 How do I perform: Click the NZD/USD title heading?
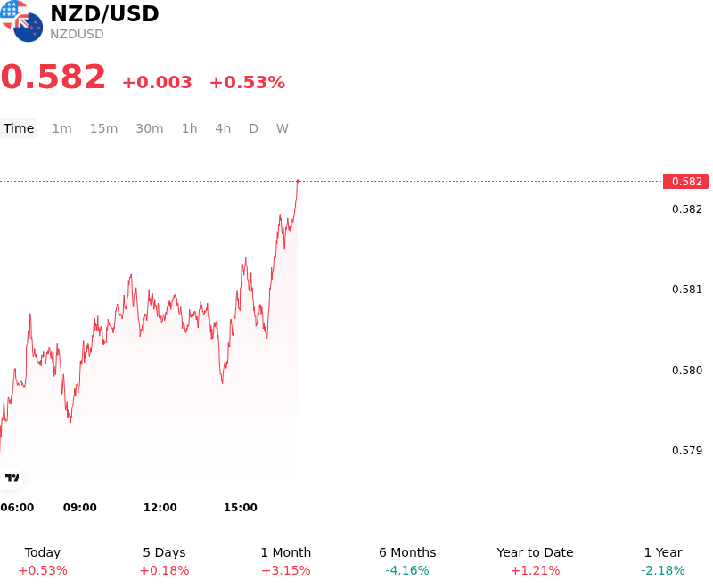pos(104,13)
